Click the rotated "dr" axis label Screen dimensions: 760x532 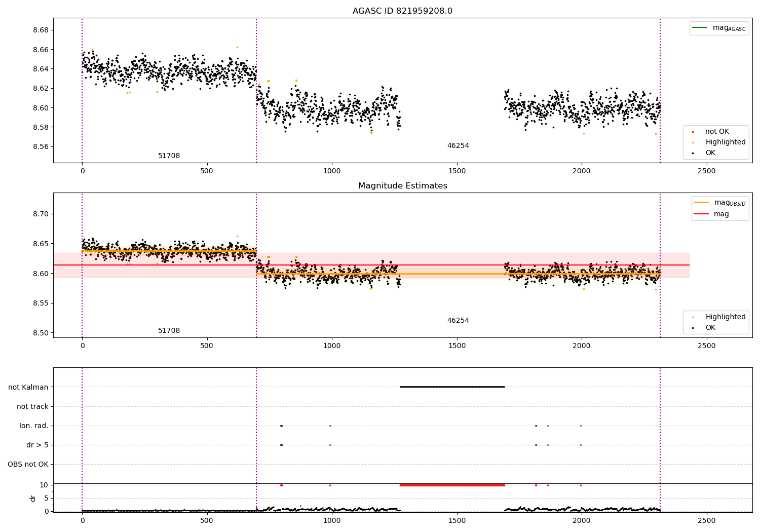pyautogui.click(x=33, y=498)
